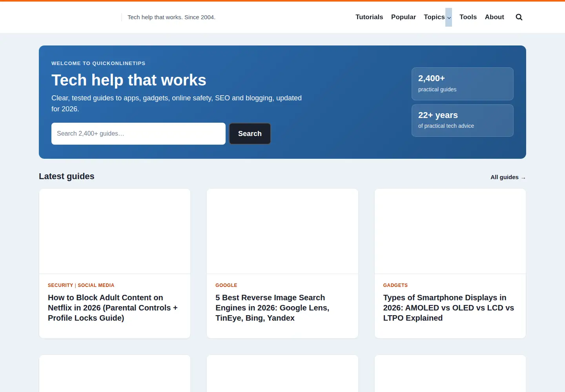This screenshot has width=565, height=392.
Task: Open the SECURITY category label
Action: (60, 285)
